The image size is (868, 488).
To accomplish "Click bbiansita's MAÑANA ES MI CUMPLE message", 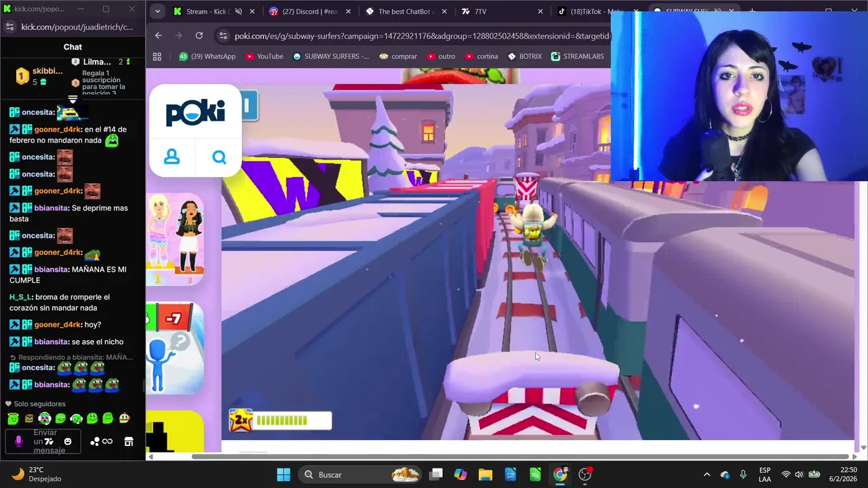I will tap(68, 274).
